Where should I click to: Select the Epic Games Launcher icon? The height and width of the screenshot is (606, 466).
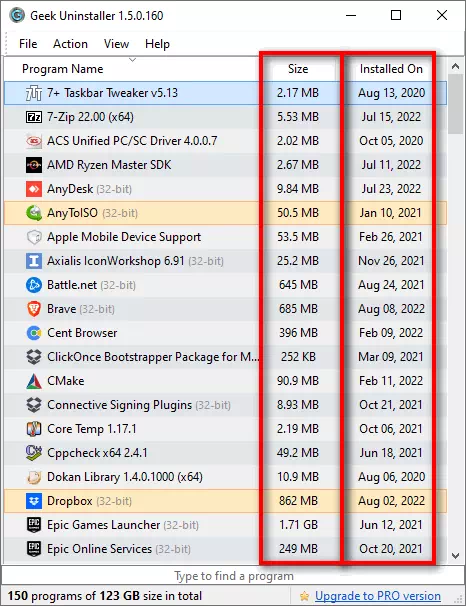tap(34, 525)
